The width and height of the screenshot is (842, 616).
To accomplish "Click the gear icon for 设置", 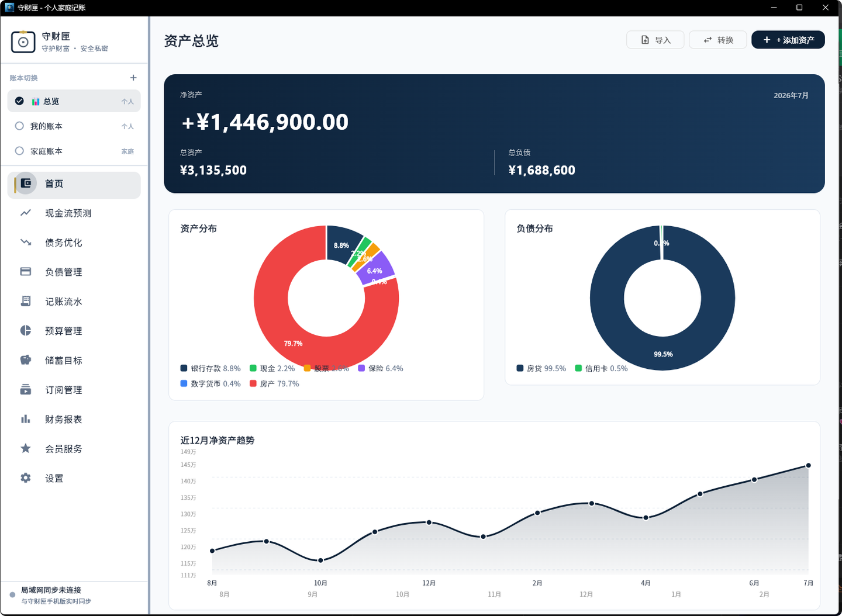I will pos(26,478).
